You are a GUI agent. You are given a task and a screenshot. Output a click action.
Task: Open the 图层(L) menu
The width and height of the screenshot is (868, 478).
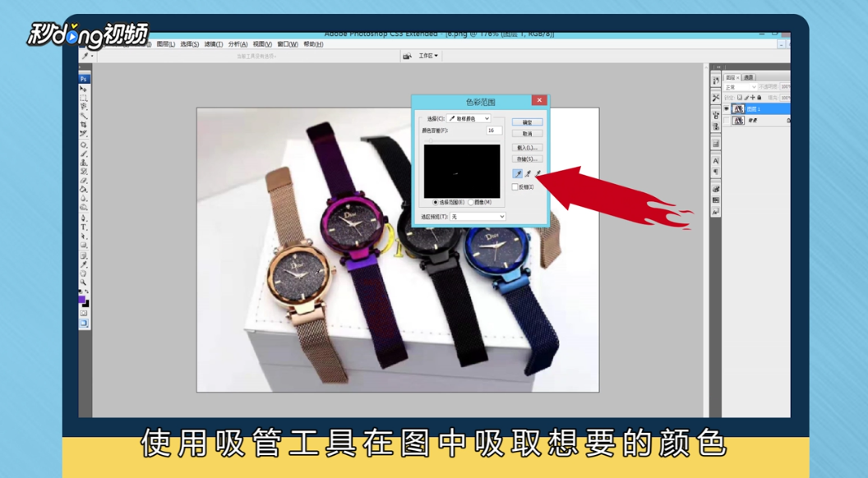(166, 44)
